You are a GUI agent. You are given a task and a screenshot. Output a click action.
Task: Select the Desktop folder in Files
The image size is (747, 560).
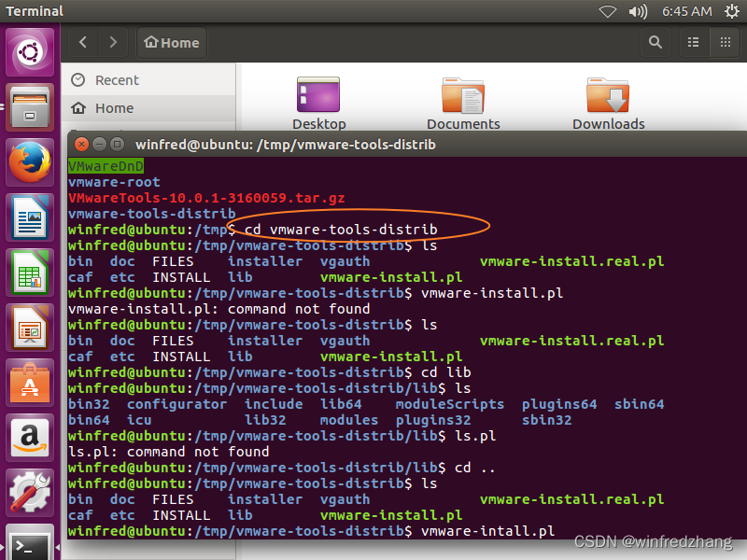click(318, 103)
